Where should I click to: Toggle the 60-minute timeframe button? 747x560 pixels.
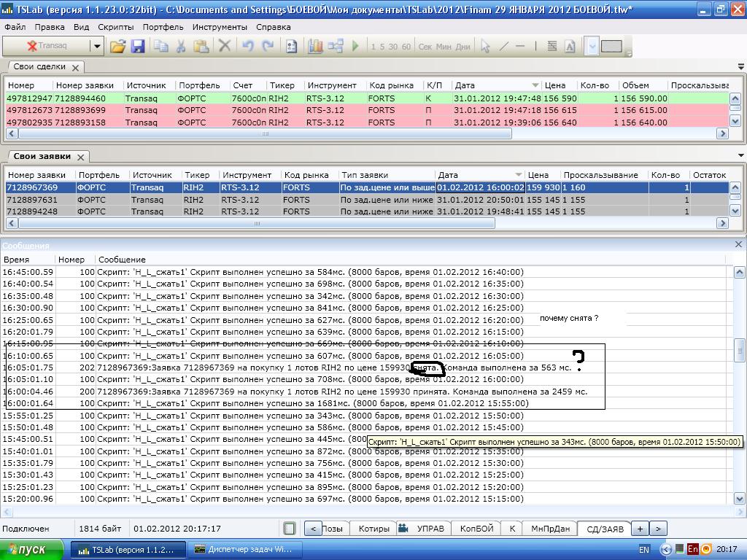(406, 47)
